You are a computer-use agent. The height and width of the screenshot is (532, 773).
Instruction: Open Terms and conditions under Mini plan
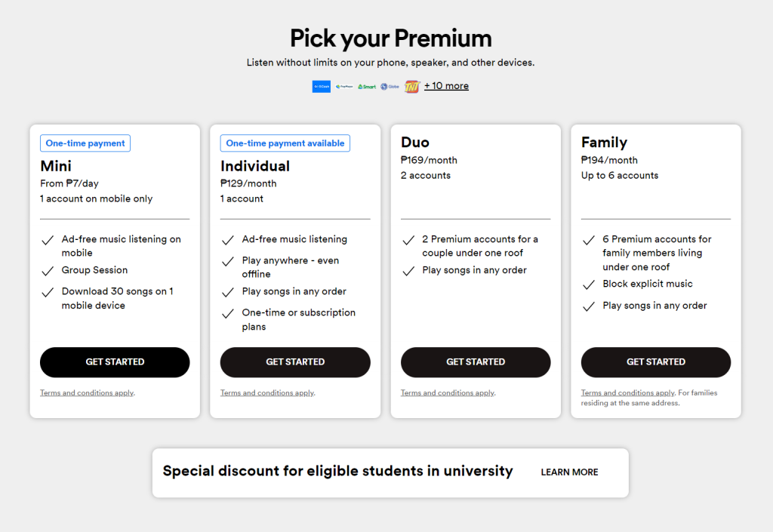point(87,393)
